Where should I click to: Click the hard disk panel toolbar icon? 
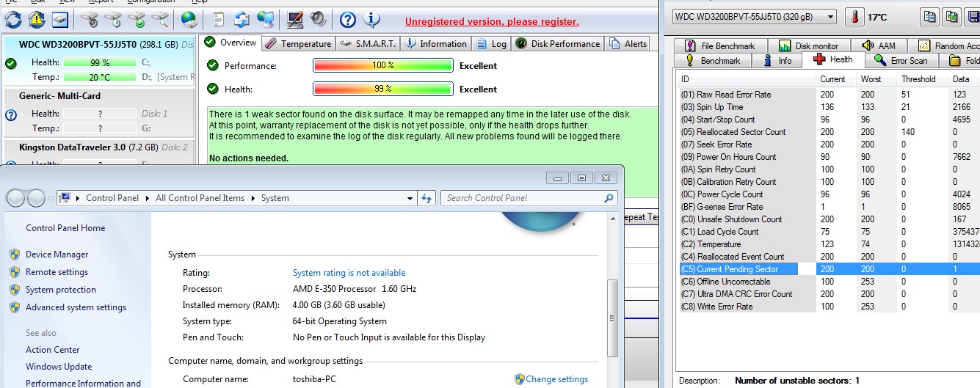point(60,19)
